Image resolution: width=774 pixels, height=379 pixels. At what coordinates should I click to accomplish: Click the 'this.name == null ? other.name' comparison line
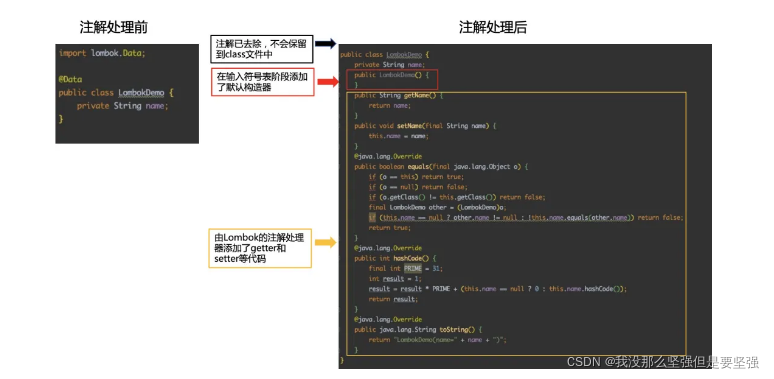526,218
